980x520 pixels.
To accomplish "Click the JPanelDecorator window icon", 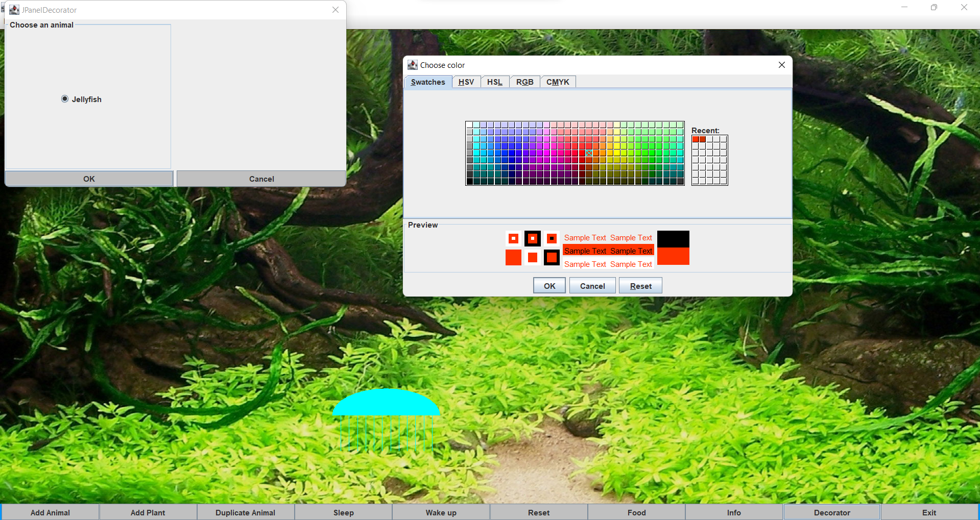I will pyautogui.click(x=14, y=10).
